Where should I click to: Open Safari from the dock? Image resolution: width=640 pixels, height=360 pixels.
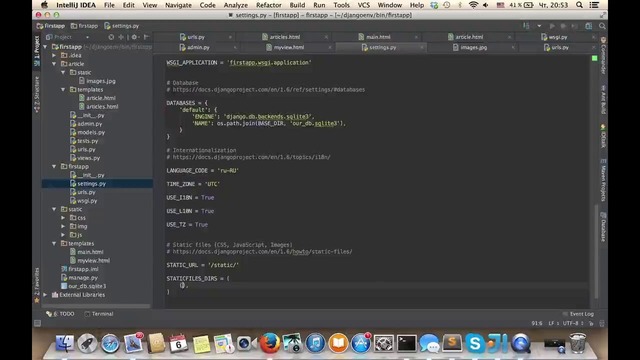tap(110, 343)
